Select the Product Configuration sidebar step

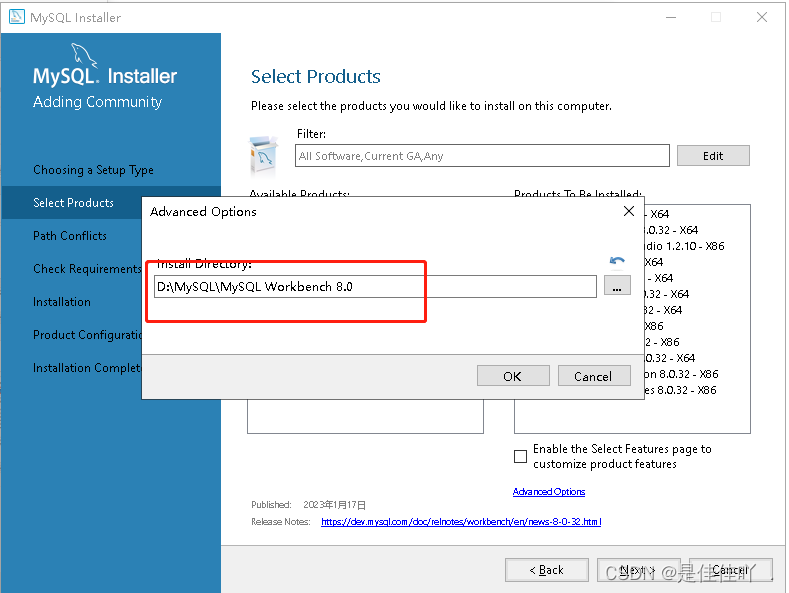tap(88, 335)
